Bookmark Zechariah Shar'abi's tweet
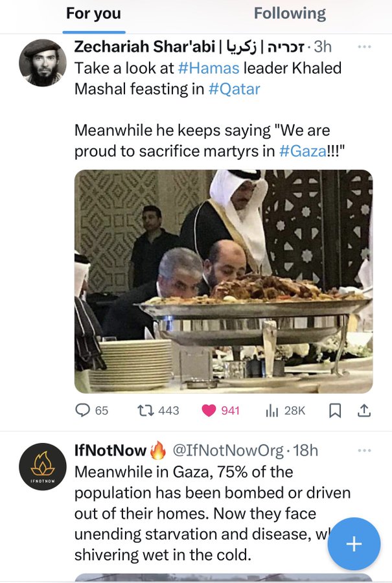This screenshot has width=392, height=583. tap(335, 410)
